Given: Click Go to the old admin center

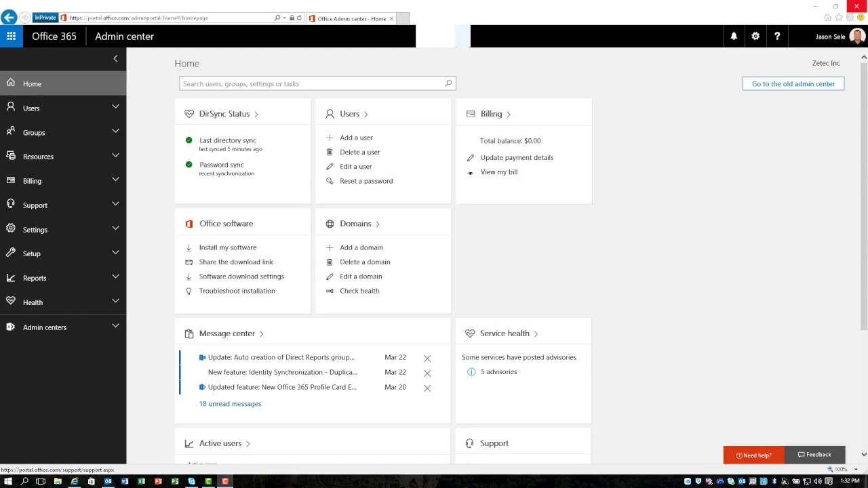Looking at the screenshot, I should click(793, 83).
